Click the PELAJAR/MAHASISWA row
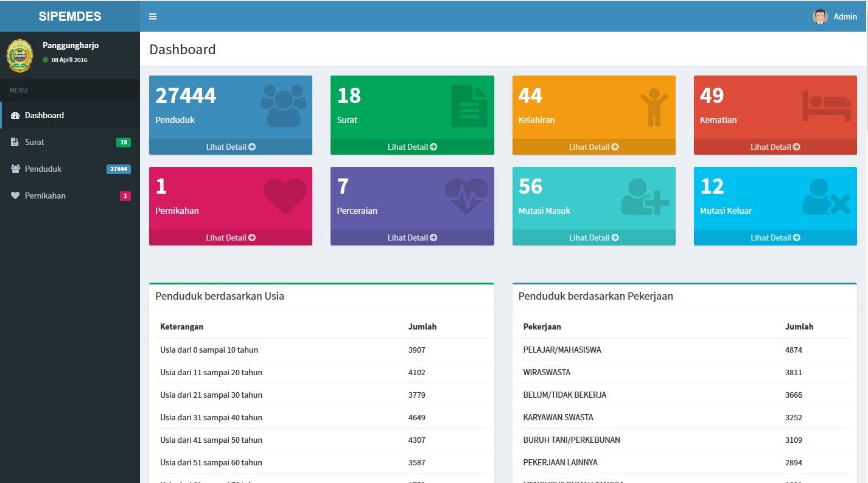868x483 pixels. [684, 350]
